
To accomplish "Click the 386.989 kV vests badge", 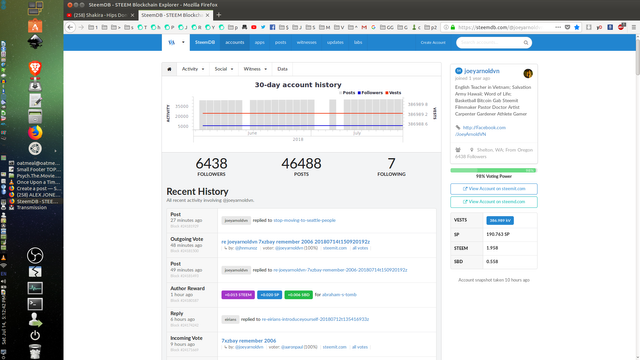I will [x=500, y=220].
